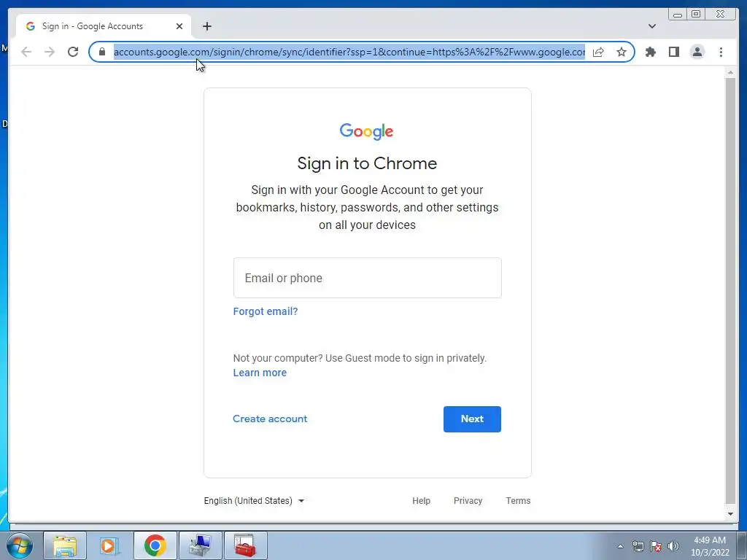Open a new tab with the plus button
This screenshot has width=747, height=560.
click(206, 26)
